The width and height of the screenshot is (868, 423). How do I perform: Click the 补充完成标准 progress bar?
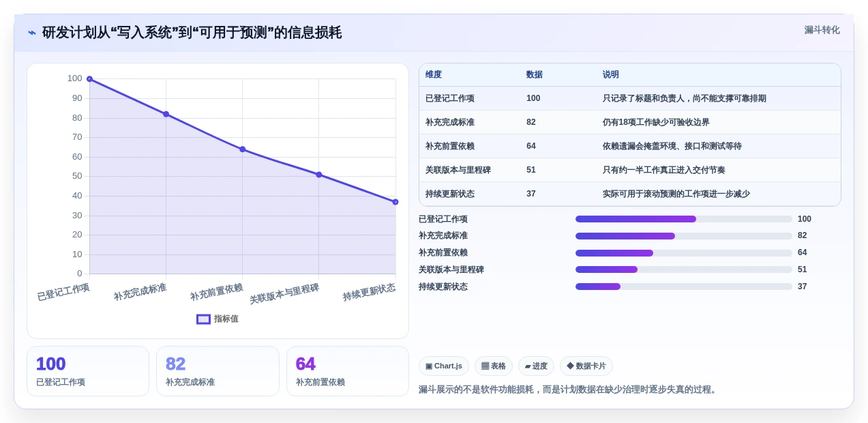(684, 236)
